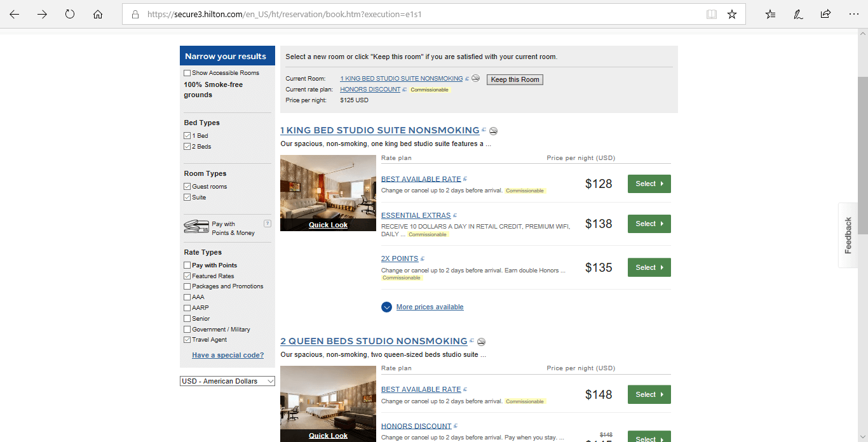View site security lock information
The image size is (868, 442).
[x=135, y=14]
